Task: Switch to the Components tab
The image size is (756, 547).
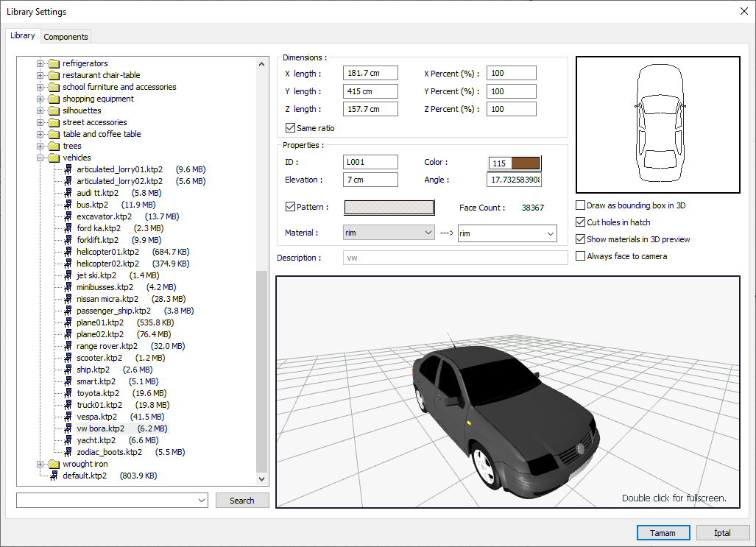Action: point(66,37)
